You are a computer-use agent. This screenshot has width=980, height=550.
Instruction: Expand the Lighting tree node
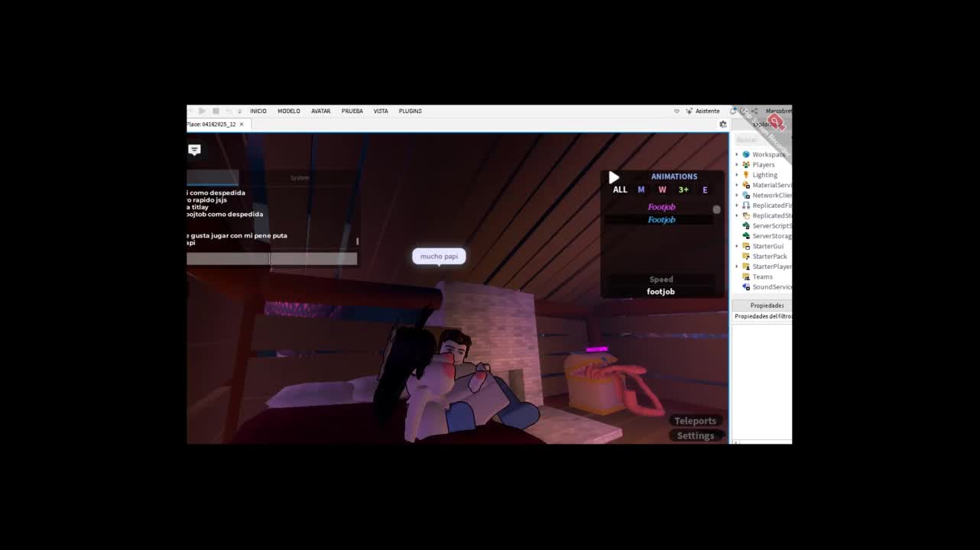point(737,175)
